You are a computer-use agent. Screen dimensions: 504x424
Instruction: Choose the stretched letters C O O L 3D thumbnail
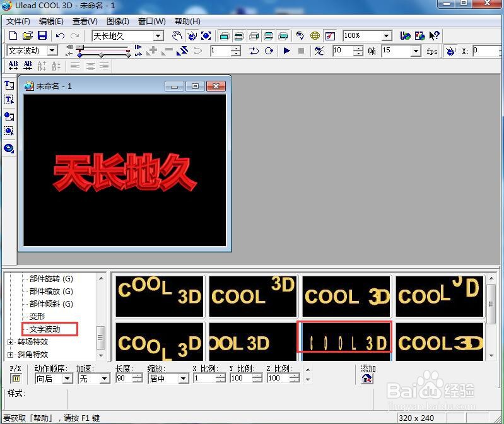(346, 342)
